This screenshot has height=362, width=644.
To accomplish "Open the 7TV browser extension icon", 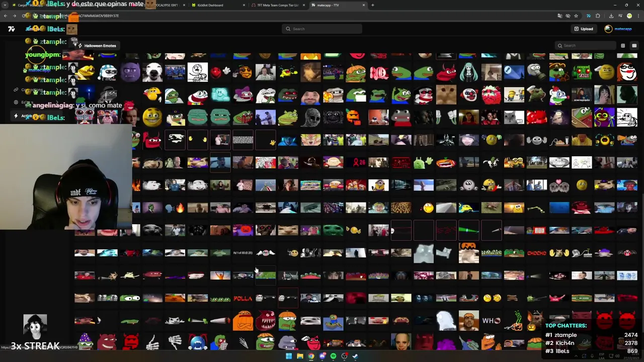I will [588, 16].
